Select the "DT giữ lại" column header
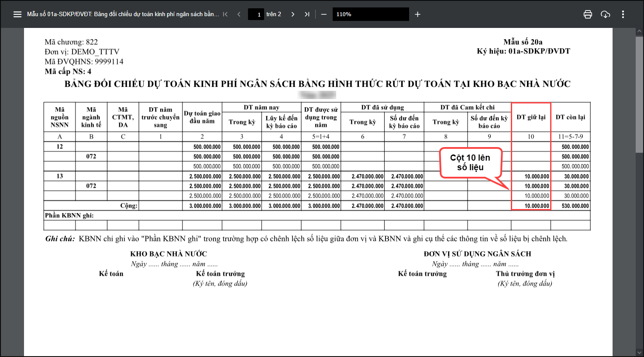The height and width of the screenshot is (357, 644). click(531, 117)
